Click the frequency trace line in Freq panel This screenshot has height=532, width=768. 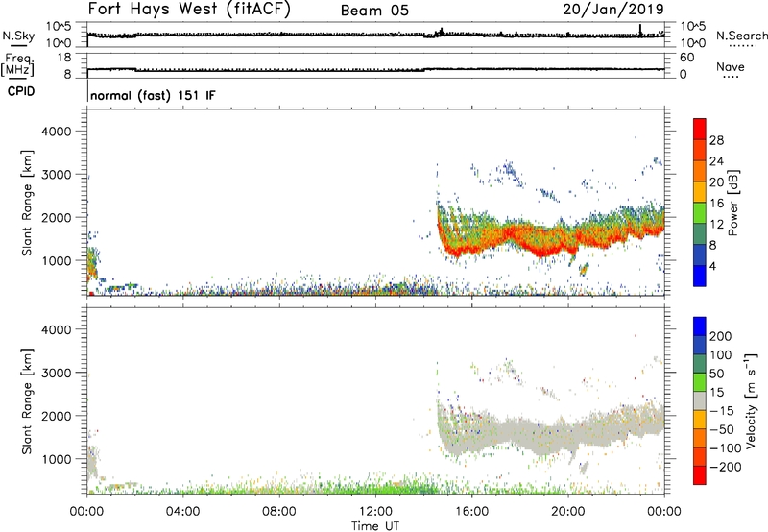coord(375,70)
